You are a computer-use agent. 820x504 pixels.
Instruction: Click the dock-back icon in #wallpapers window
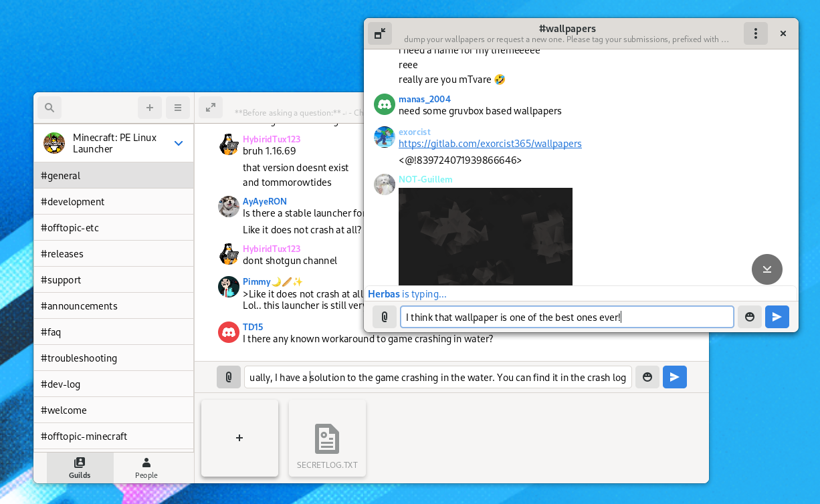click(380, 33)
